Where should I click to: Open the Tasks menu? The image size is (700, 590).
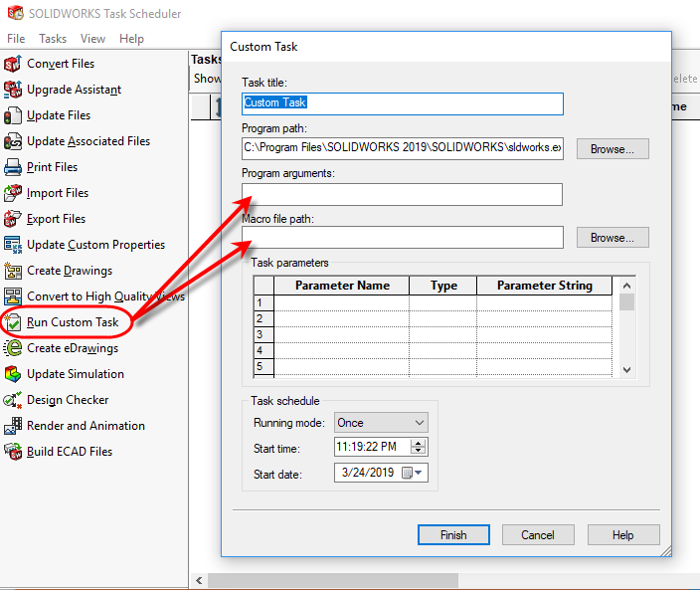coord(53,39)
